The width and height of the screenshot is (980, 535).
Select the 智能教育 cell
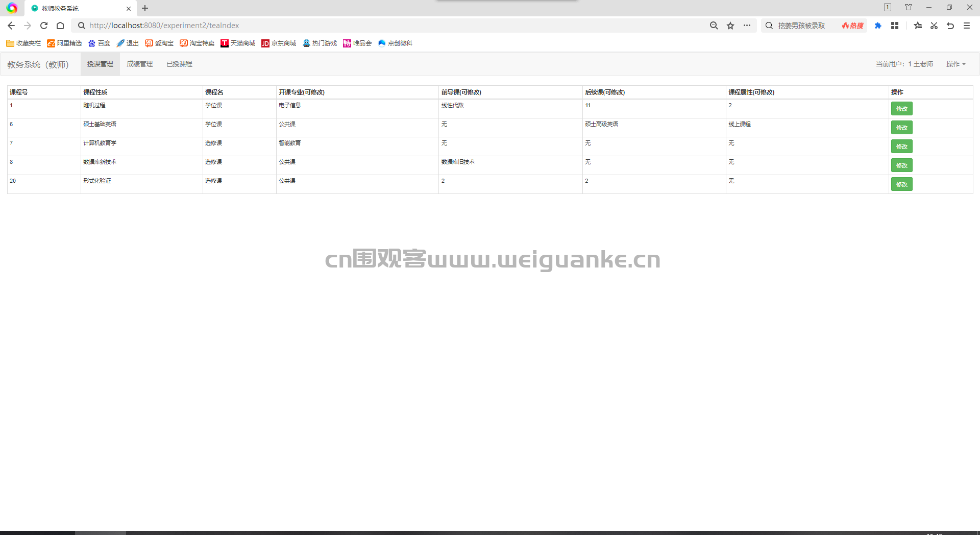tap(357, 147)
